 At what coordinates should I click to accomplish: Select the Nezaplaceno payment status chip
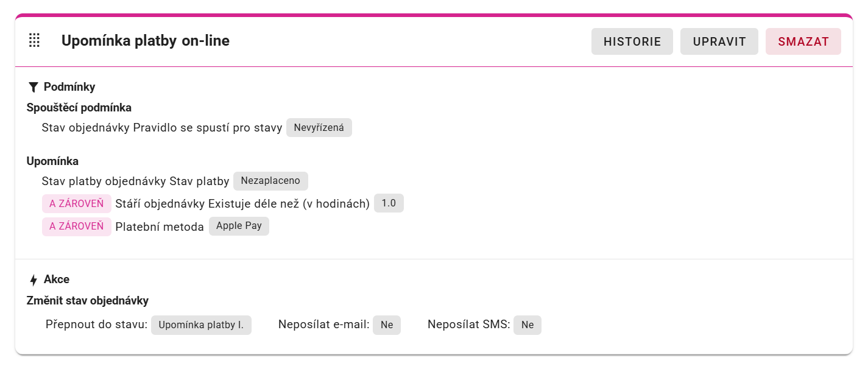pos(270,181)
